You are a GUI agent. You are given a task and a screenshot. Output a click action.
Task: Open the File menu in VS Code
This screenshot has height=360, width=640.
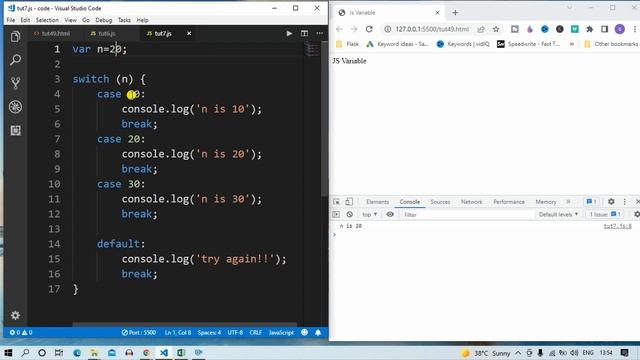pos(11,20)
